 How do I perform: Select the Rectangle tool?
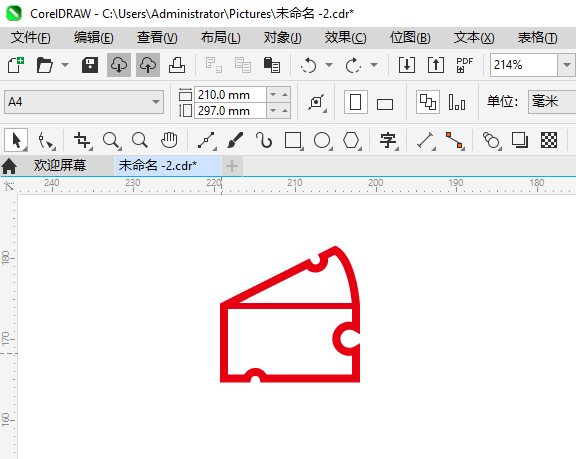click(x=293, y=140)
